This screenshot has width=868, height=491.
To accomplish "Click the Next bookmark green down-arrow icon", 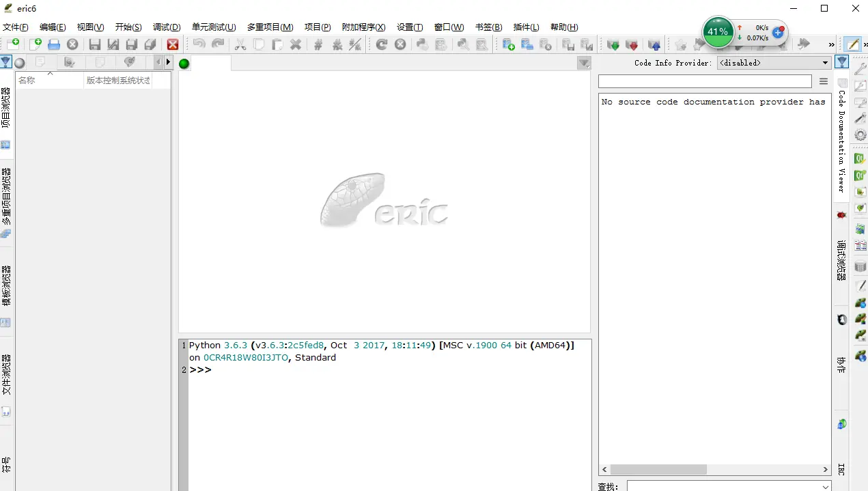I will pos(613,44).
